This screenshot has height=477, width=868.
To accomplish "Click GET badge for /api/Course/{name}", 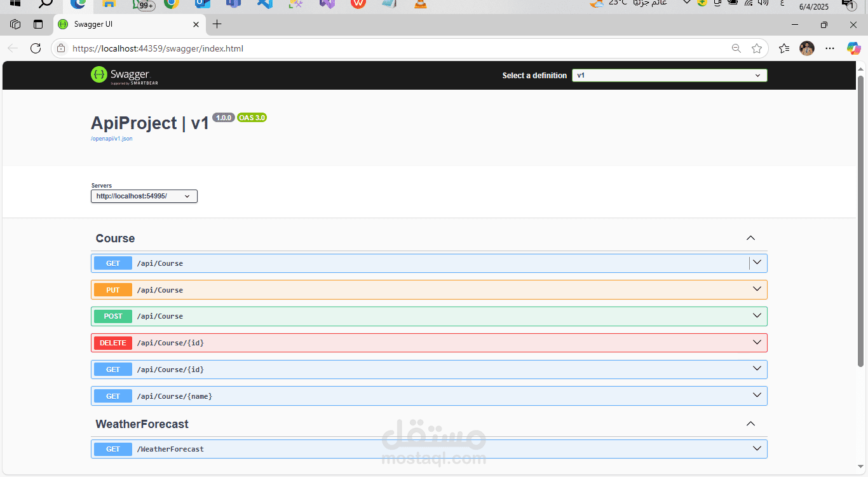I will (113, 396).
